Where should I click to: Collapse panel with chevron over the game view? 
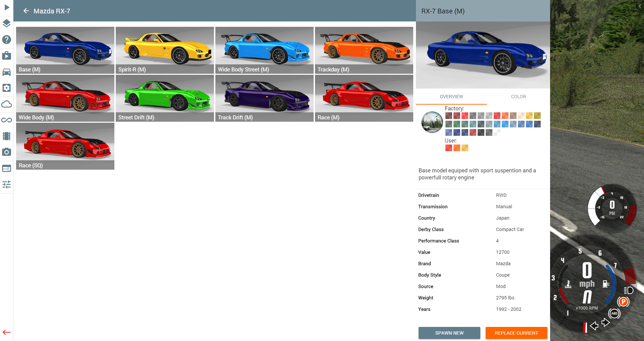point(640,6)
